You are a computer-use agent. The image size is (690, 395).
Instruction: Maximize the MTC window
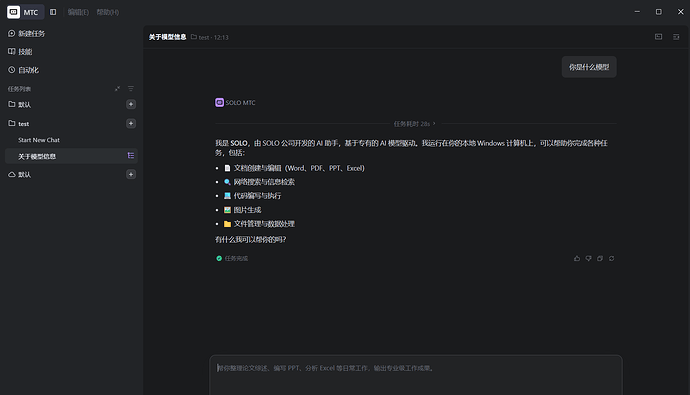click(658, 12)
